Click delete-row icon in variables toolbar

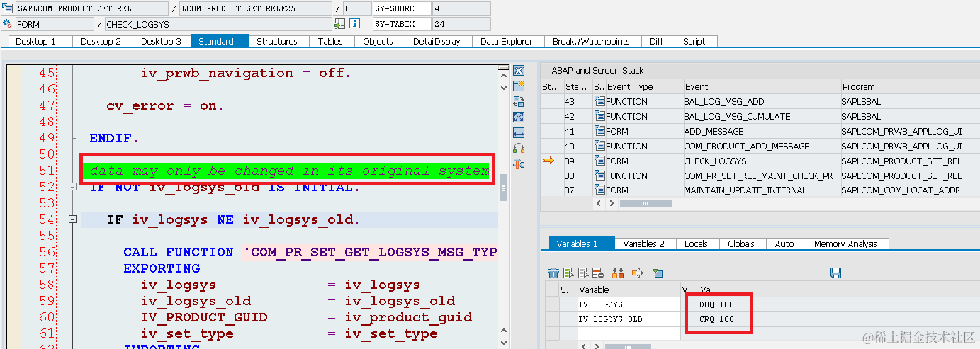click(x=597, y=273)
